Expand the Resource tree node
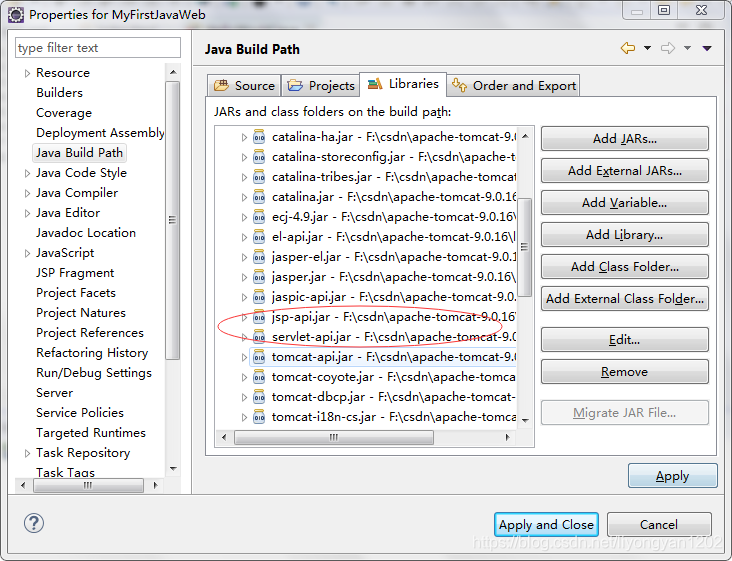This screenshot has width=732, height=561. click(x=27, y=73)
